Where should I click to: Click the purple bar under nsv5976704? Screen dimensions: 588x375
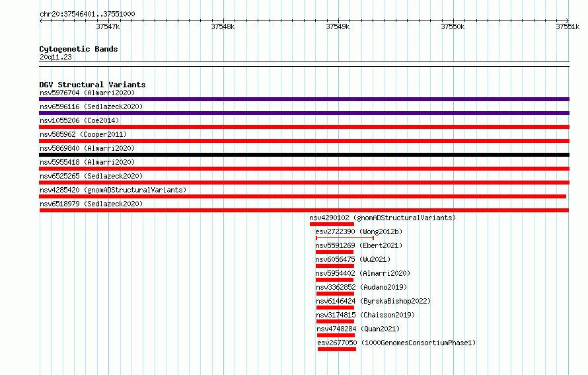pos(304,99)
